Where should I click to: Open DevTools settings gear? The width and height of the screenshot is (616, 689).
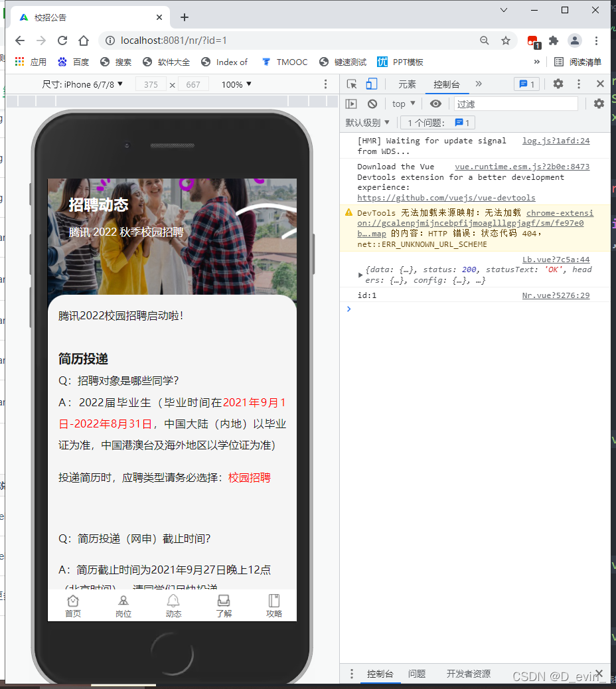pyautogui.click(x=558, y=84)
